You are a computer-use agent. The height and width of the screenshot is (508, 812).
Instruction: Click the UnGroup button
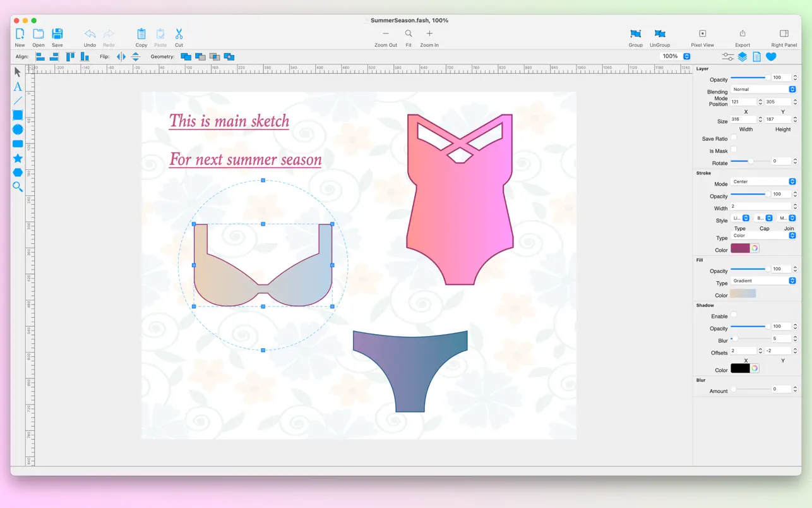(660, 34)
